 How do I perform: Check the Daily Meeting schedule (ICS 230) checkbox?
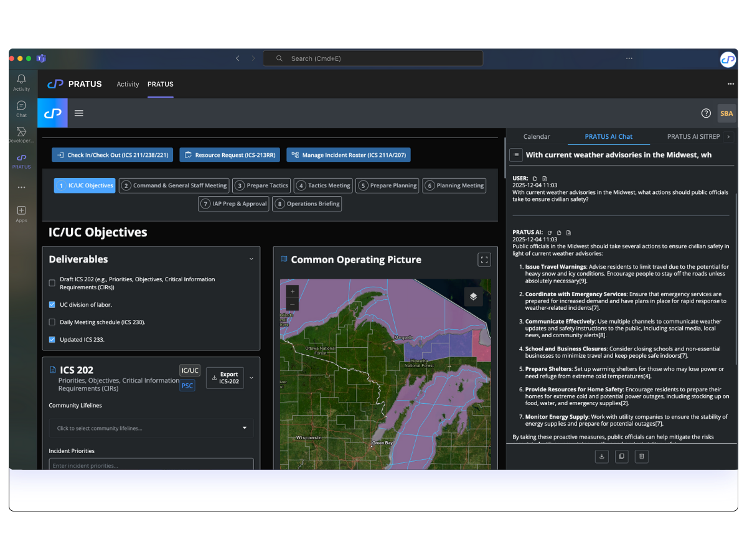click(x=52, y=322)
